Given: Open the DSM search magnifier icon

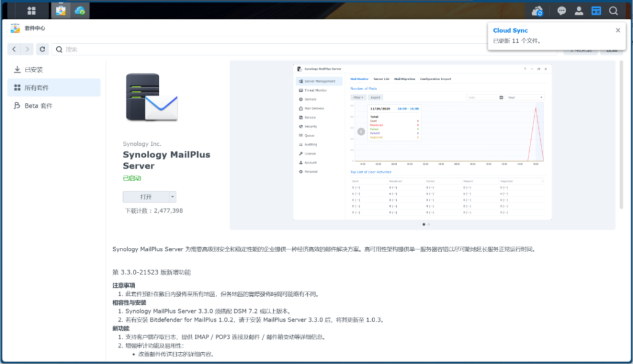Looking at the screenshot, I should coord(613,11).
